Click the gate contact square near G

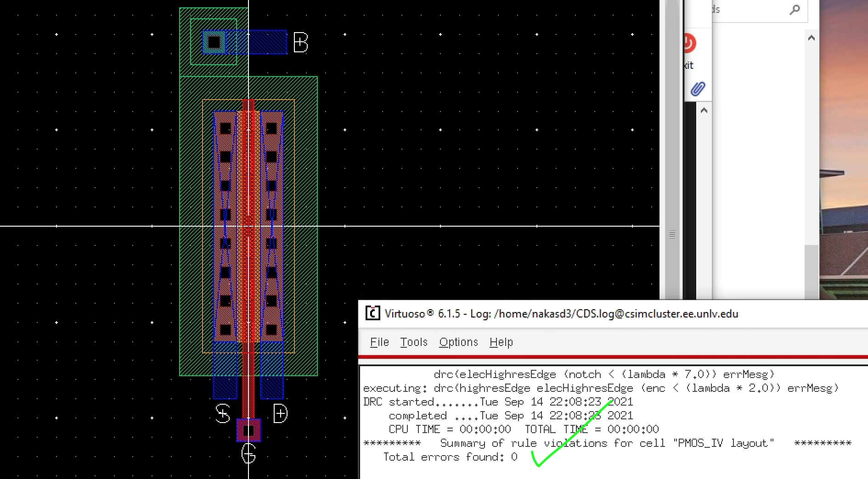(248, 431)
